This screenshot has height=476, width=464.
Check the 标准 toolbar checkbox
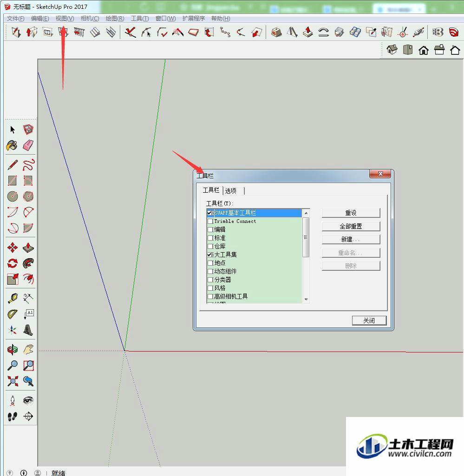210,238
